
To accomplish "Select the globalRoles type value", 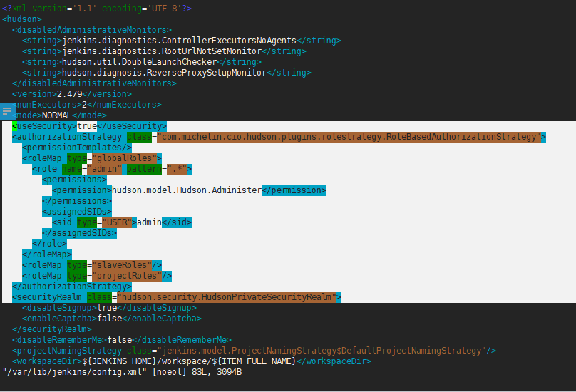I will pyautogui.click(x=125, y=158).
